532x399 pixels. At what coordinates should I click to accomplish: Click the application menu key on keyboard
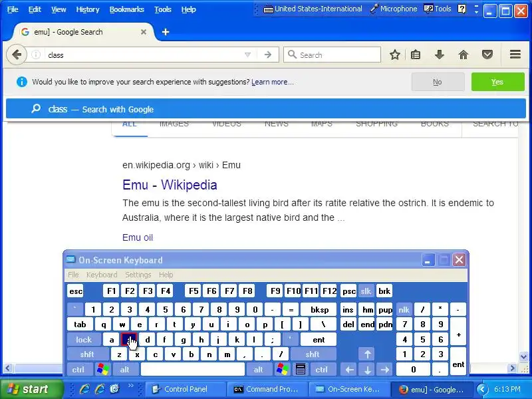tap(301, 369)
